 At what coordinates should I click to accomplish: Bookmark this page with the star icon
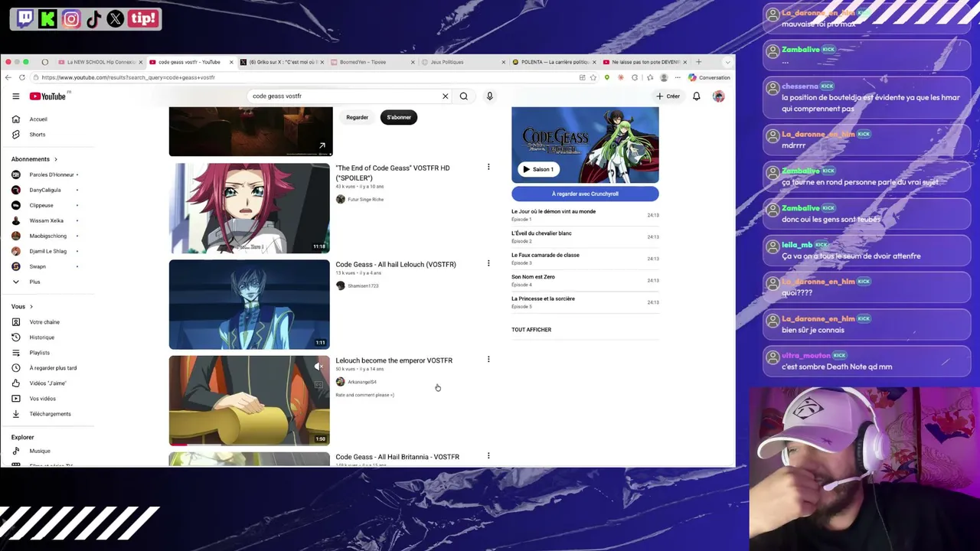point(593,77)
